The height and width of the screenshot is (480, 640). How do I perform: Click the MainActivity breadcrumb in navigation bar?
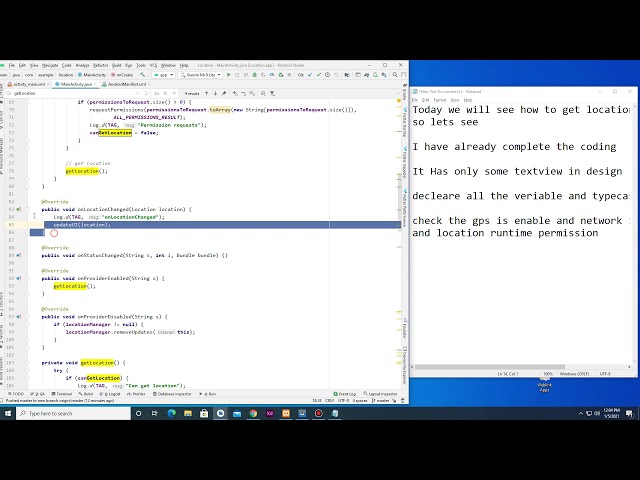click(x=92, y=75)
